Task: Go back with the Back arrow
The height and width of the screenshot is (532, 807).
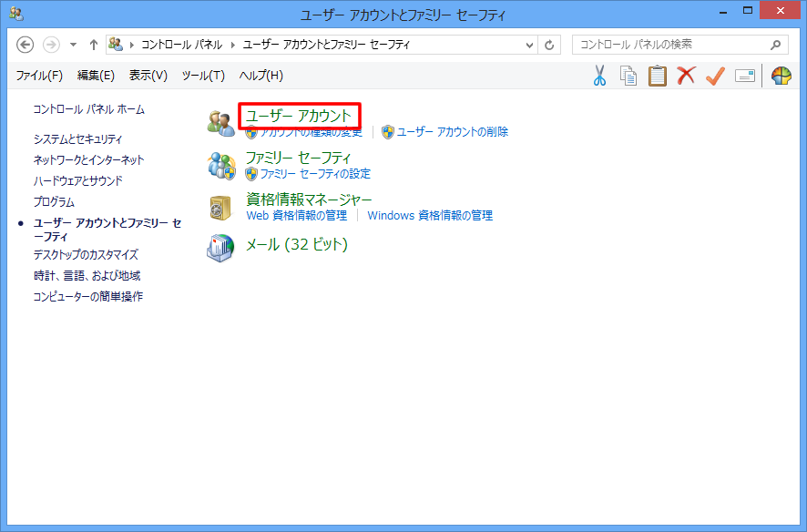Action: [x=25, y=45]
